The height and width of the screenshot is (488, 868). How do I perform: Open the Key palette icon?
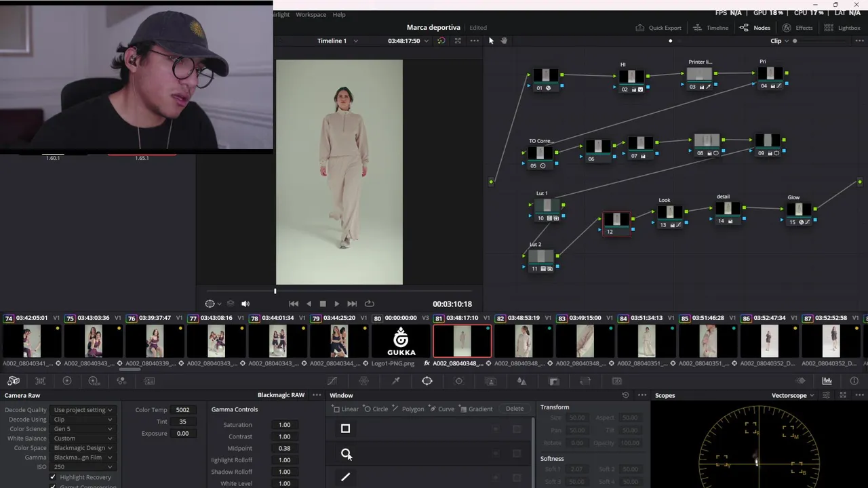553,381
